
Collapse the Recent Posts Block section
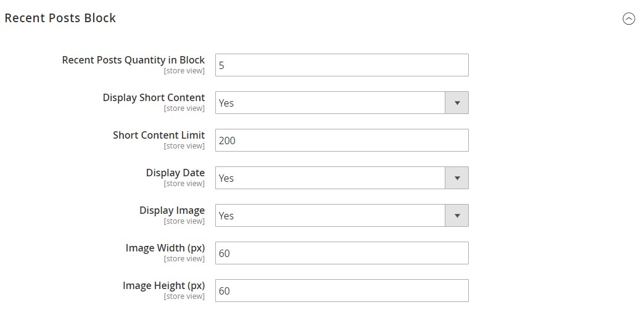click(x=629, y=19)
